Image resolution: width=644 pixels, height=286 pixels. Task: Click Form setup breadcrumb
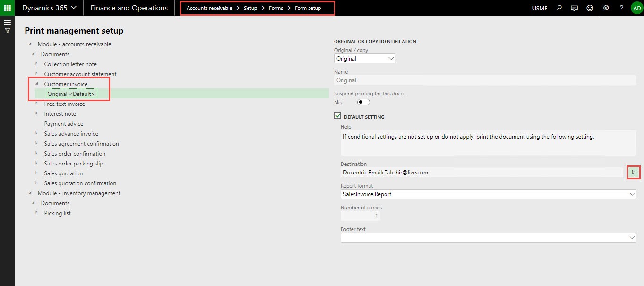308,9
